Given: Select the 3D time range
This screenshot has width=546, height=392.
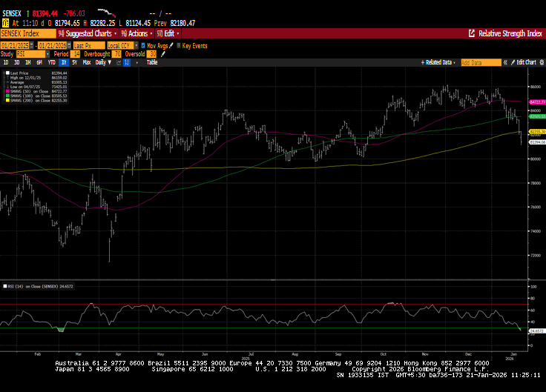Looking at the screenshot, I should point(16,62).
